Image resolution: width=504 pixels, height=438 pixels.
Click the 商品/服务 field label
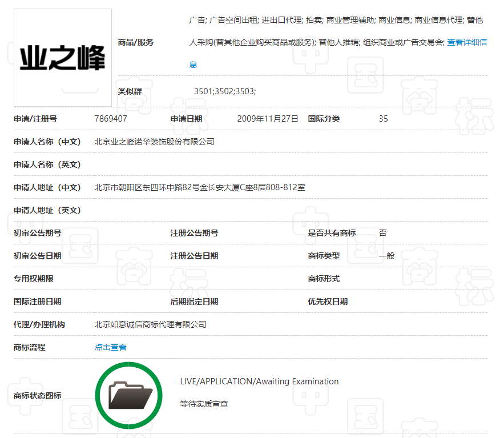pyautogui.click(x=135, y=42)
